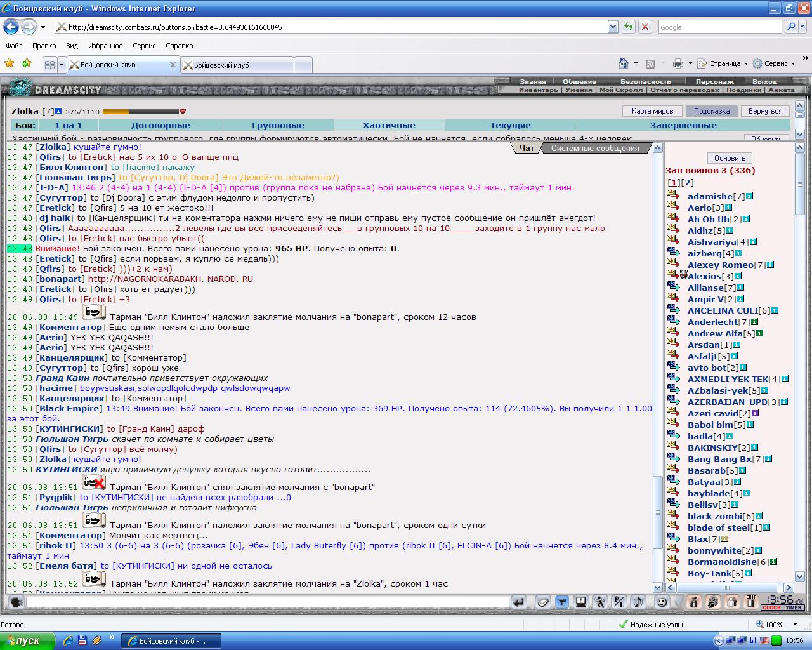Open the Страница dropdown menu
Image resolution: width=812 pixels, height=650 pixels.
723,63
